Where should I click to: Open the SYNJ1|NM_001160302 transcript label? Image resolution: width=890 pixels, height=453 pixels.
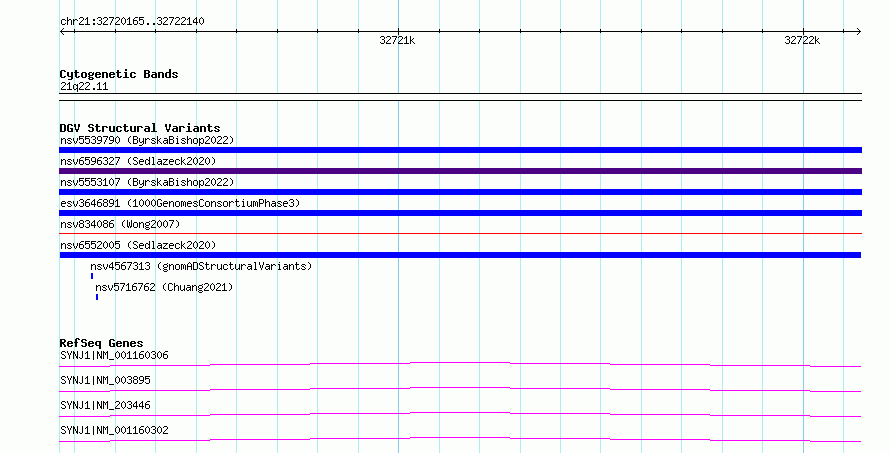pyautogui.click(x=114, y=430)
